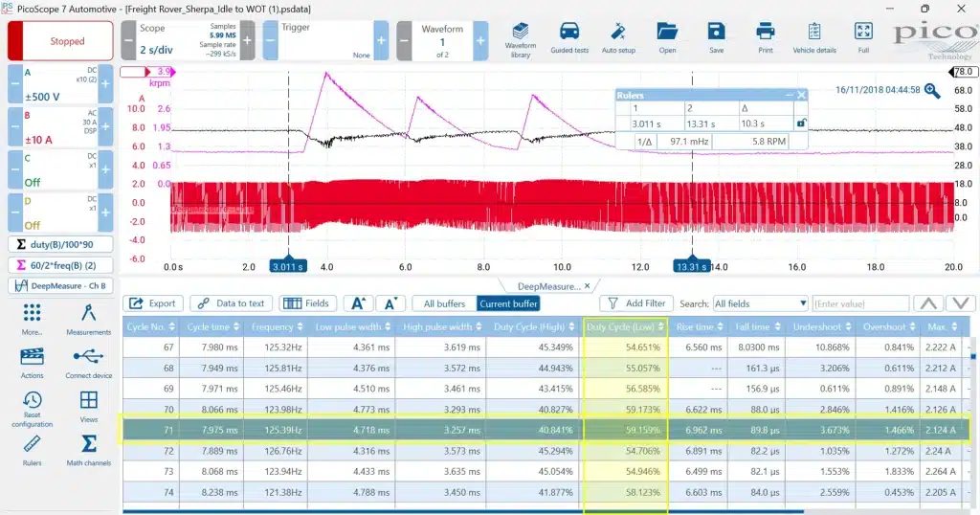980x515 pixels.
Task: Open the Trigger settings panel
Action: tap(325, 40)
